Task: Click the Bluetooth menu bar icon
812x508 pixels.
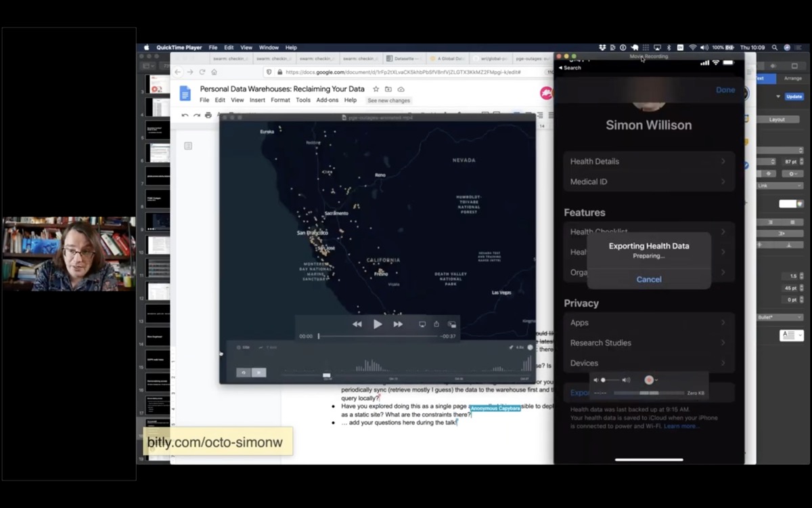Action: pos(669,47)
